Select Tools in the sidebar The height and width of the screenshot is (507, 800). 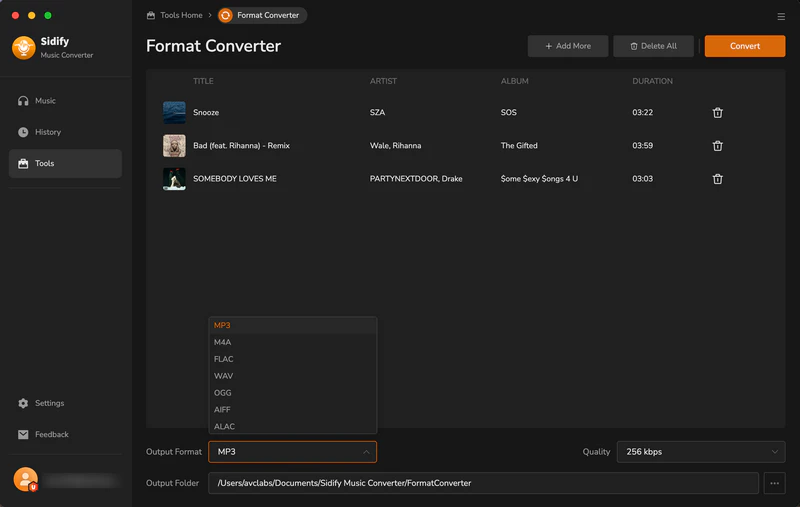pyautogui.click(x=65, y=163)
